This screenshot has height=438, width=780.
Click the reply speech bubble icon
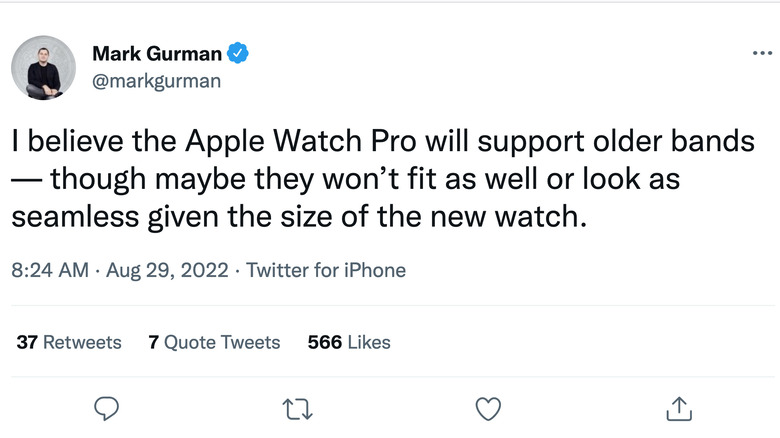coord(105,407)
